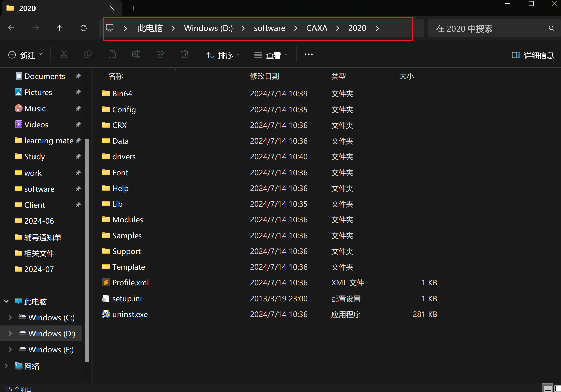Open the 相关文件 folder in sidebar
This screenshot has width=561, height=392.
39,253
